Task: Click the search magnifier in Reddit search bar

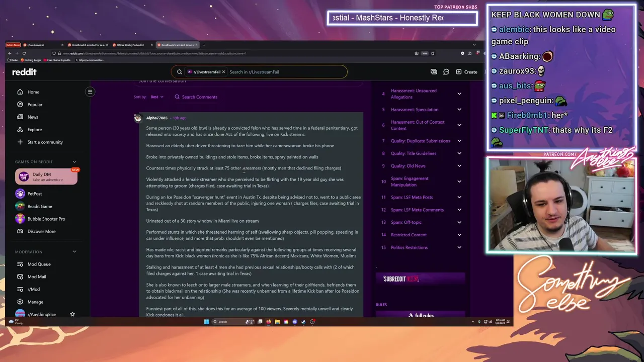Action: click(179, 72)
